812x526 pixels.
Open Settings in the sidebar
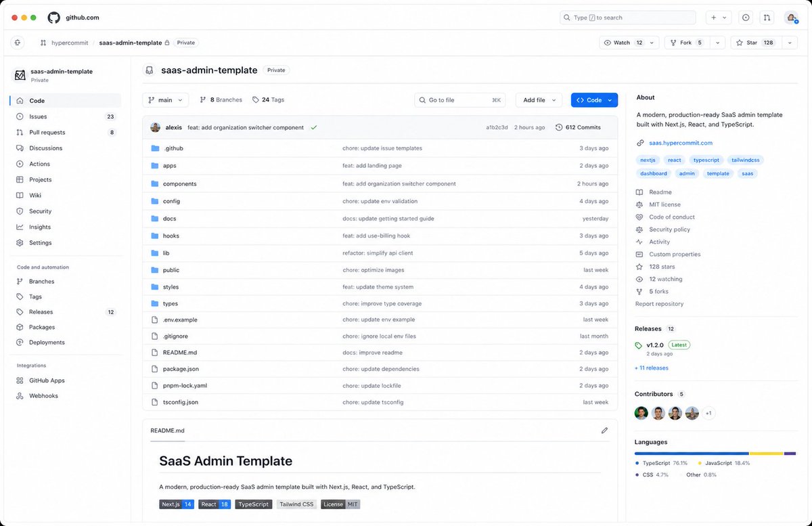pyautogui.click(x=66, y=242)
